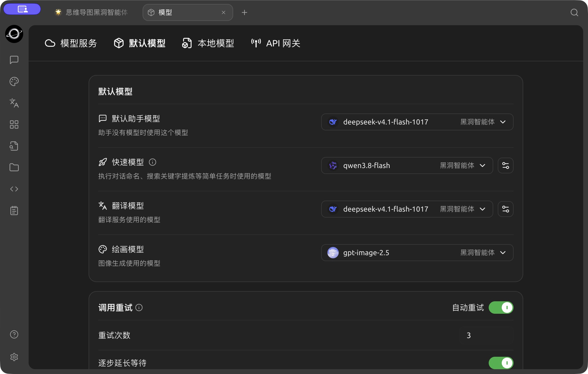Open the folder files sidebar icon
The image size is (588, 374).
(x=14, y=167)
